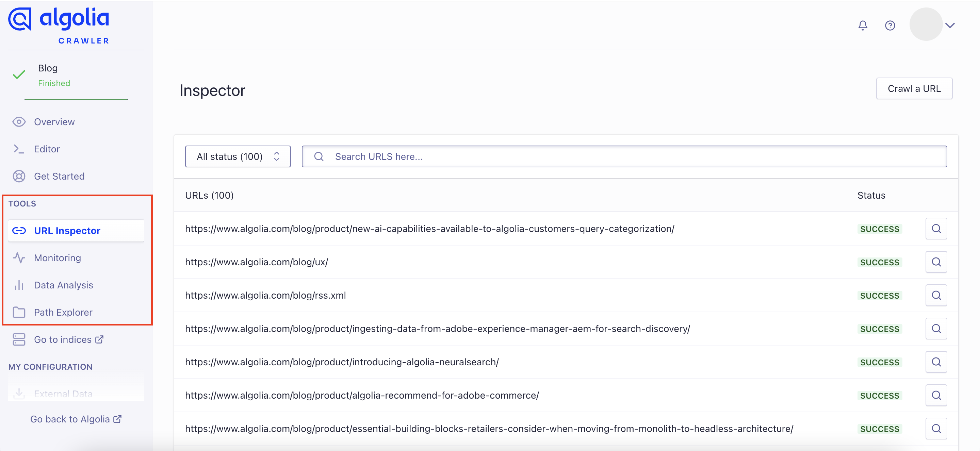Viewport: 980px width, 451px height.
Task: Open notifications bell icon
Action: coord(863,26)
